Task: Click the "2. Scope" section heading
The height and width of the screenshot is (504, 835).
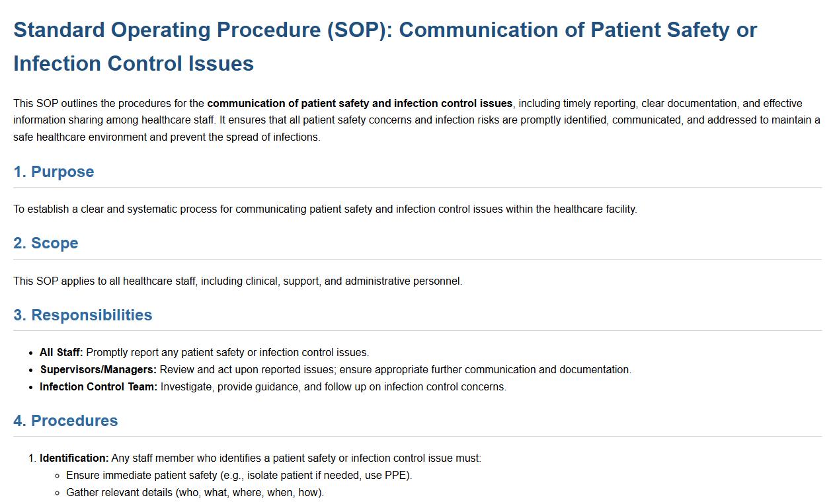Action: (x=46, y=243)
